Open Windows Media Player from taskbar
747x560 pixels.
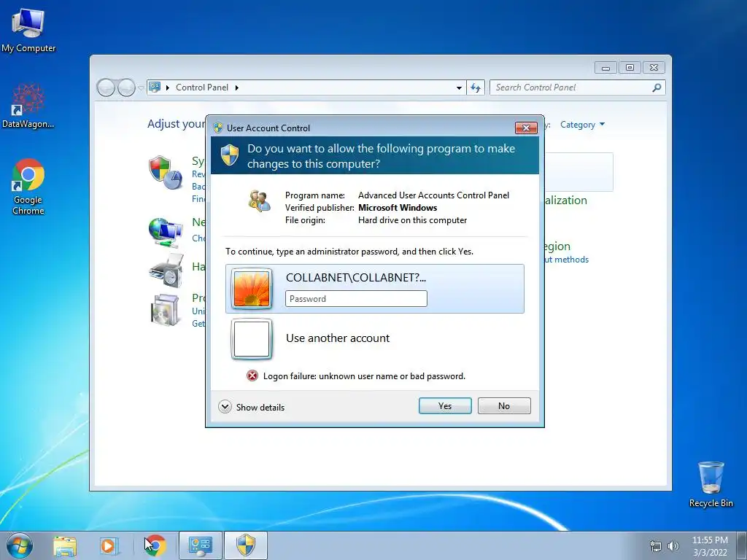pos(109,545)
